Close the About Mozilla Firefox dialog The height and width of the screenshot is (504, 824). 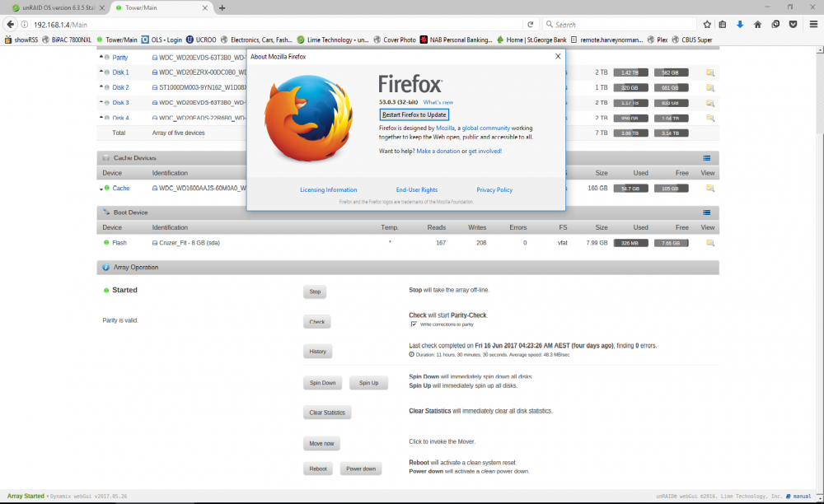[x=558, y=56]
